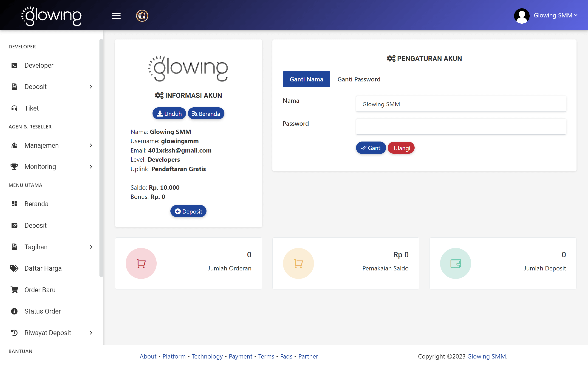Click the Daftar Harga tags icon
This screenshot has height=367, width=588.
click(x=14, y=268)
